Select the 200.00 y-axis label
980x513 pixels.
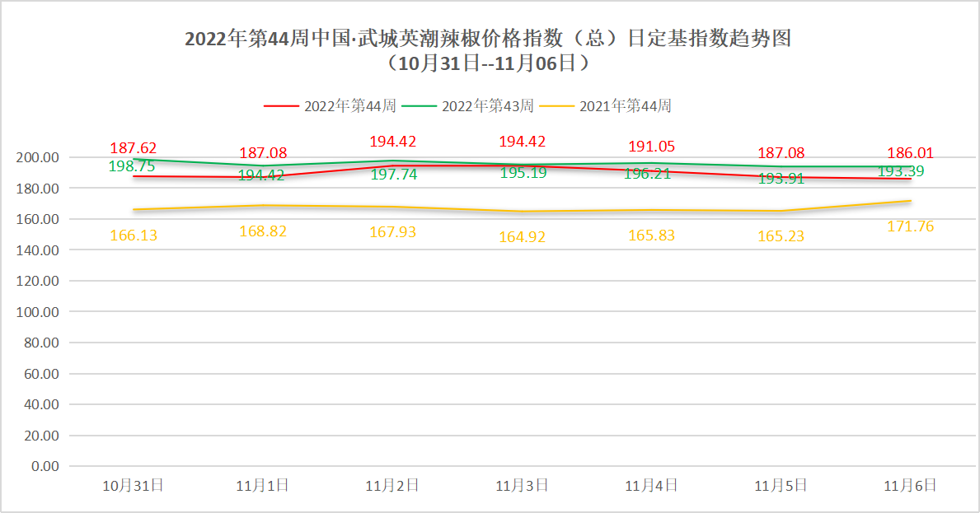tap(38, 157)
